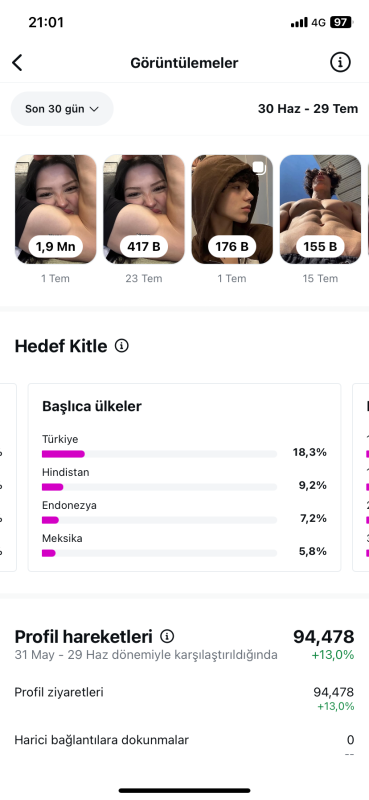Tap the Hindistan audience bar
The width and height of the screenshot is (369, 800).
(x=159, y=487)
